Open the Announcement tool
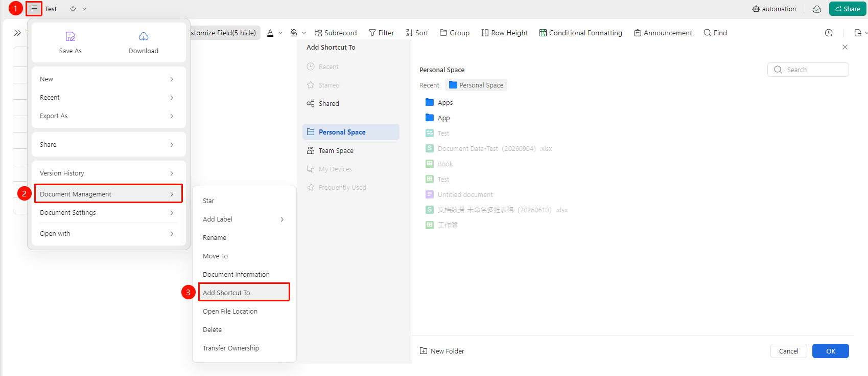Screen dimensions: 868x376 pyautogui.click(x=663, y=33)
